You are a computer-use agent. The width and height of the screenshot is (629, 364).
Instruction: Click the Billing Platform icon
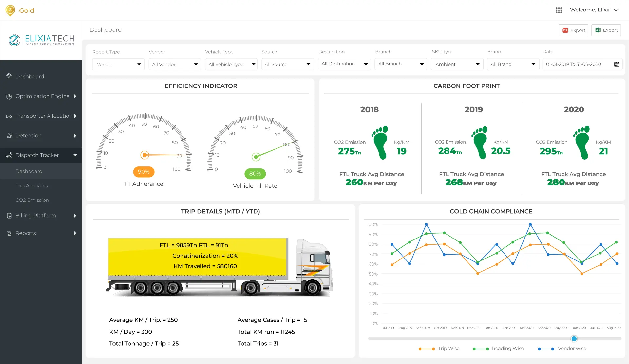point(9,216)
